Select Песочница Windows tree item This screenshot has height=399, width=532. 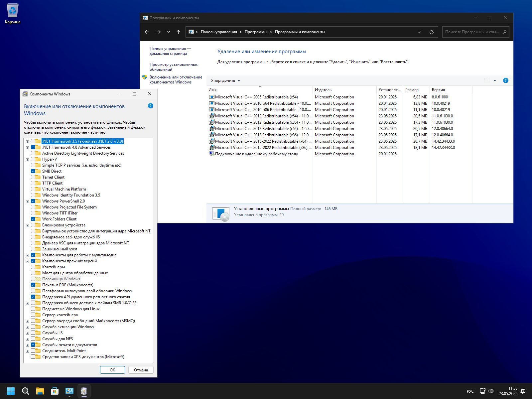coord(61,279)
